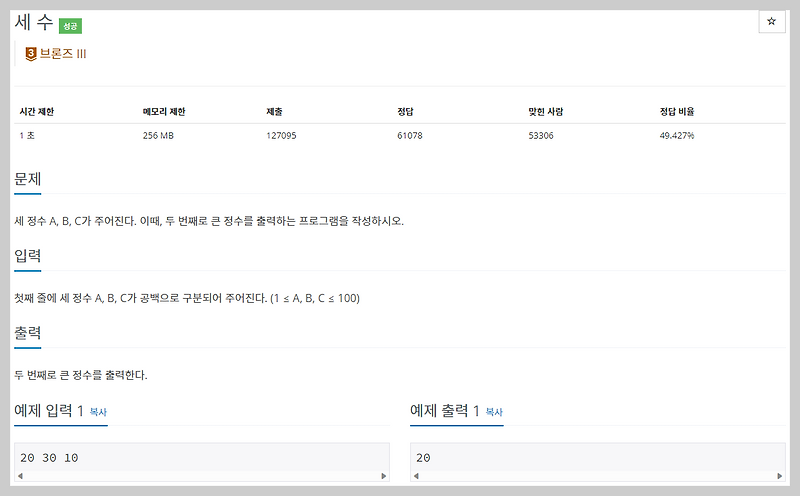Click the 제출 column header

coord(274,111)
